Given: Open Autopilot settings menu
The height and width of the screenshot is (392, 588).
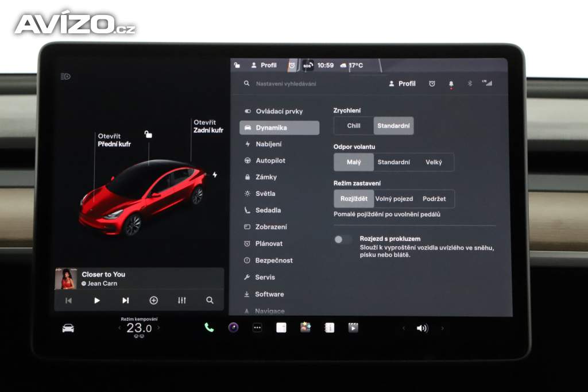Looking at the screenshot, I should (270, 161).
